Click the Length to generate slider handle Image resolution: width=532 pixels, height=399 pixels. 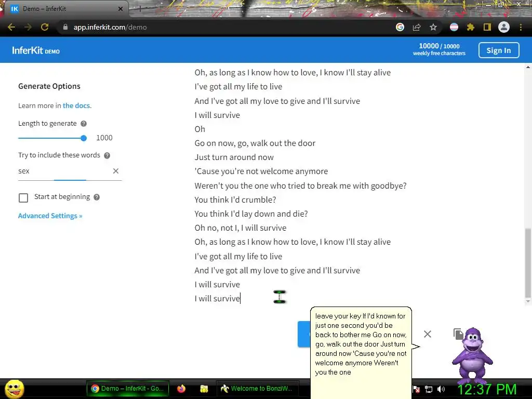point(84,138)
